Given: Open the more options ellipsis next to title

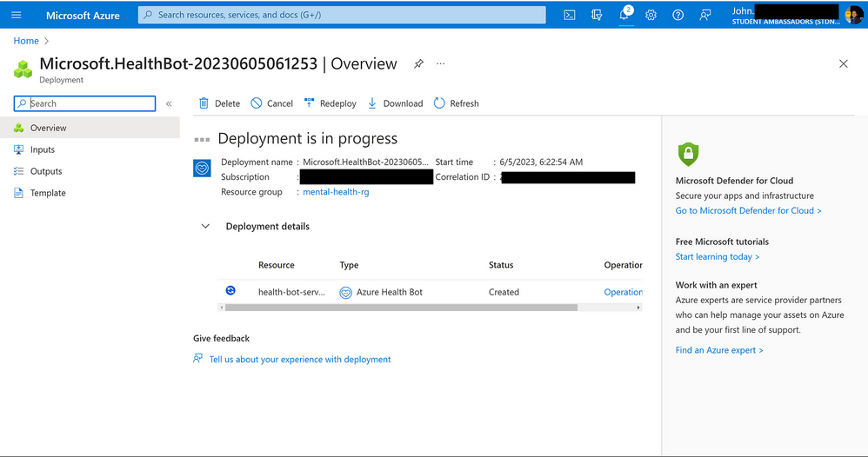Looking at the screenshot, I should click(x=440, y=63).
